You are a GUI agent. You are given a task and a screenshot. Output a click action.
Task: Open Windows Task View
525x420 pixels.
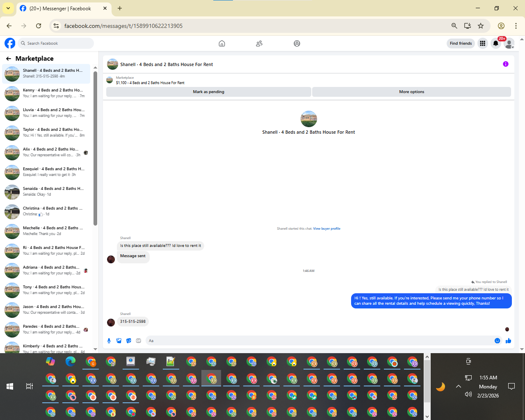tap(30, 386)
